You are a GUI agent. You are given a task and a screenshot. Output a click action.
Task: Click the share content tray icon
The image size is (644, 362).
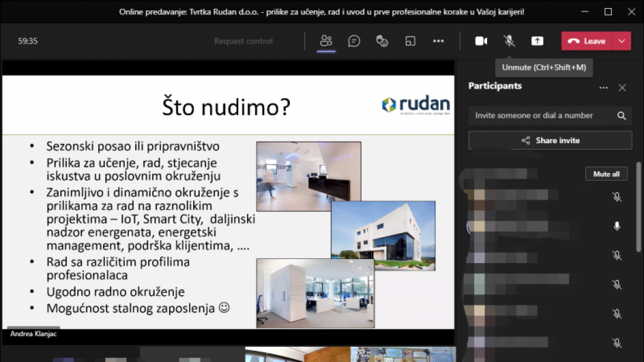pyautogui.click(x=537, y=41)
